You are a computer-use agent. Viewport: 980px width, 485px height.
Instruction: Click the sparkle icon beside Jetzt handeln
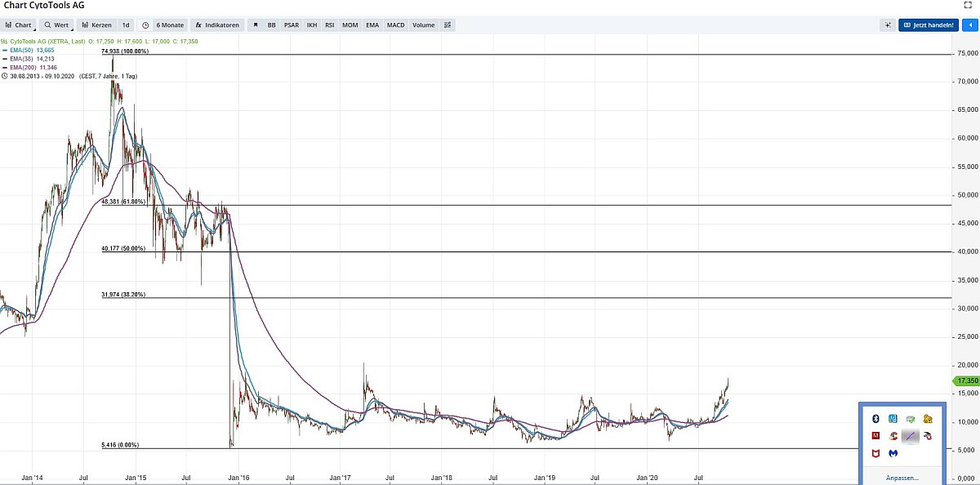point(887,25)
